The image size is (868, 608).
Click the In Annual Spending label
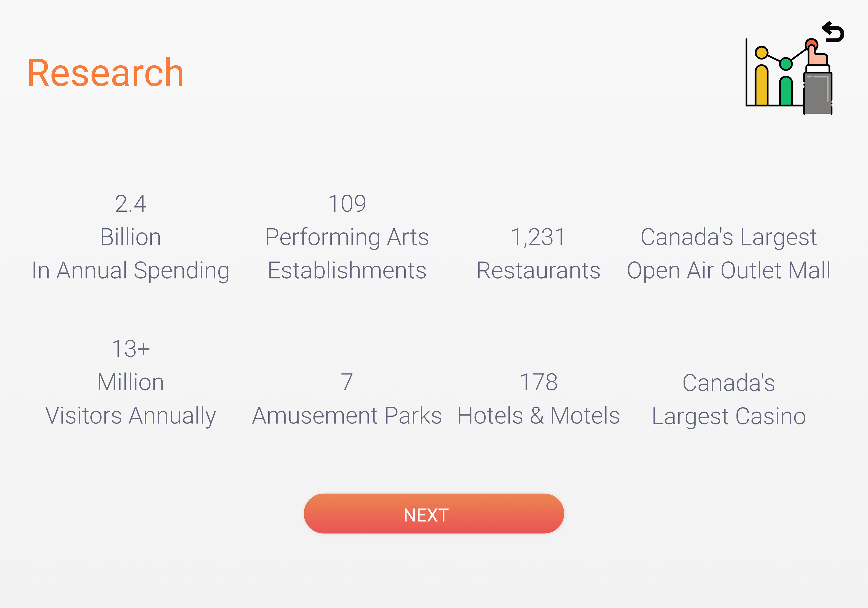coord(130,271)
